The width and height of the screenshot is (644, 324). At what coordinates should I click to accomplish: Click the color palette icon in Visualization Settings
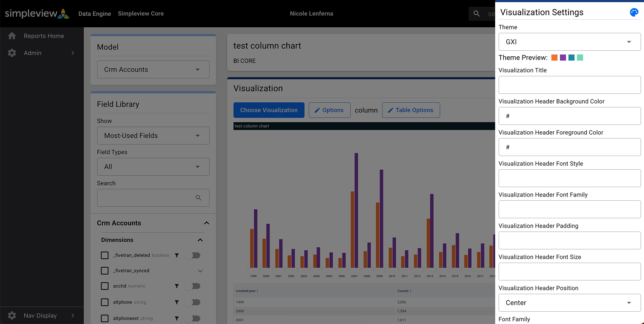[634, 12]
